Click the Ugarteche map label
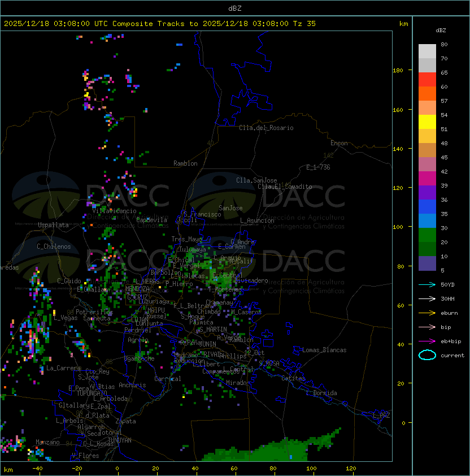The image size is (470, 476). tap(140, 358)
